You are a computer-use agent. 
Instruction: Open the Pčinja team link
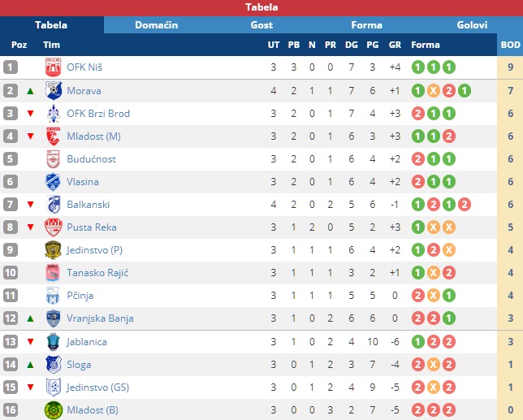click(80, 296)
